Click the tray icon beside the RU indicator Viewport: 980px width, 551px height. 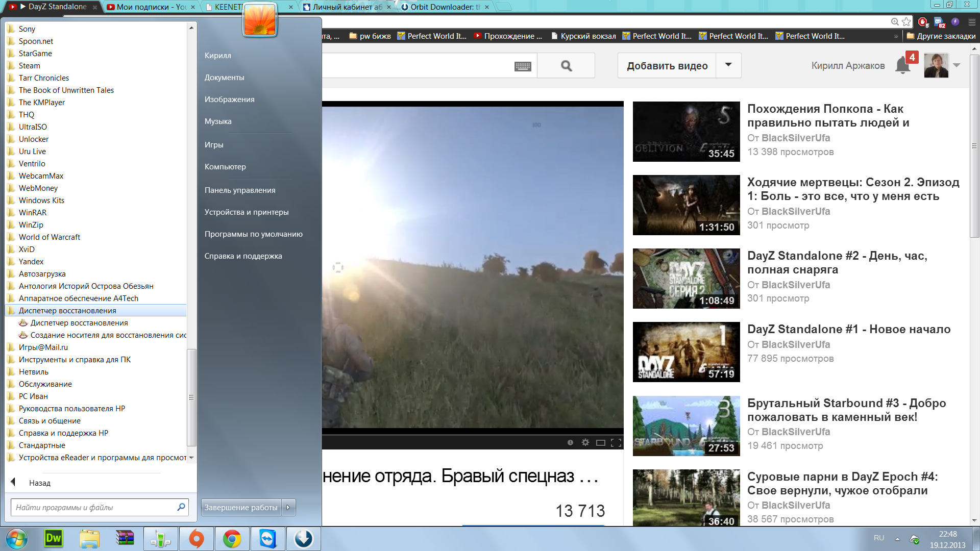915,539
